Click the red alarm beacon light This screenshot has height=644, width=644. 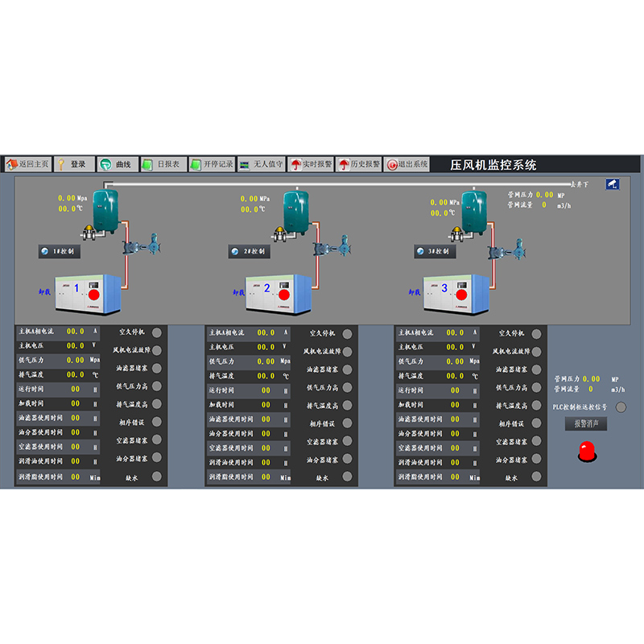586,451
